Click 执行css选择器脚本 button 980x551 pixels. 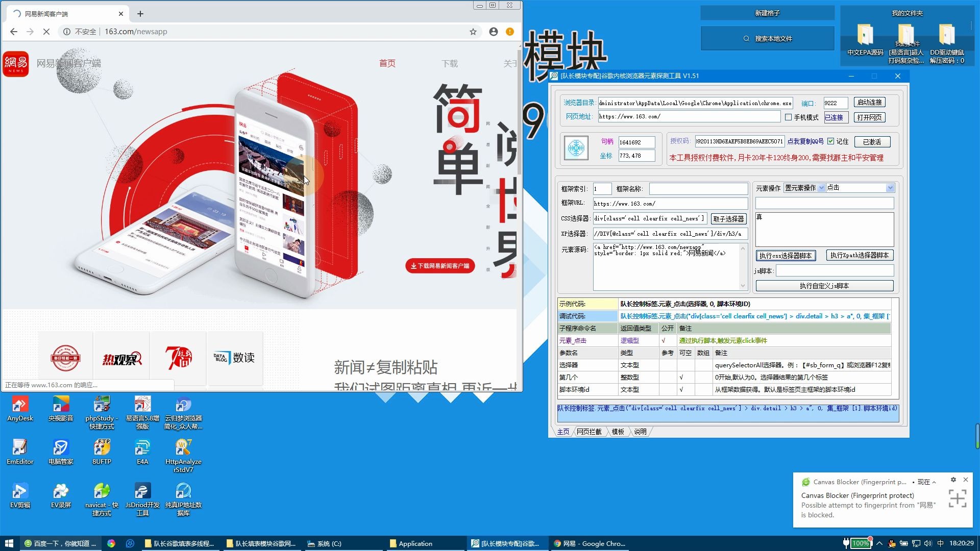coord(786,256)
